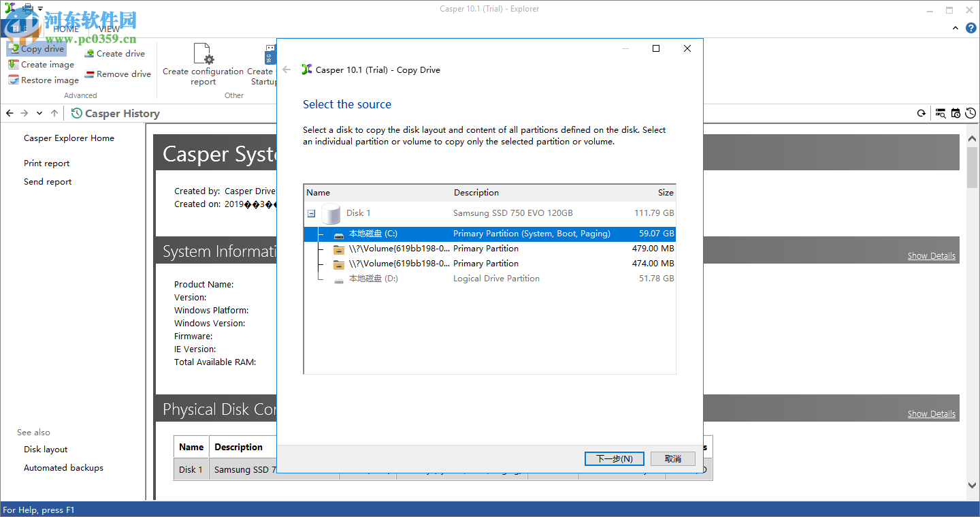This screenshot has width=980, height=517.
Task: Click the Send report link
Action: [x=48, y=182]
